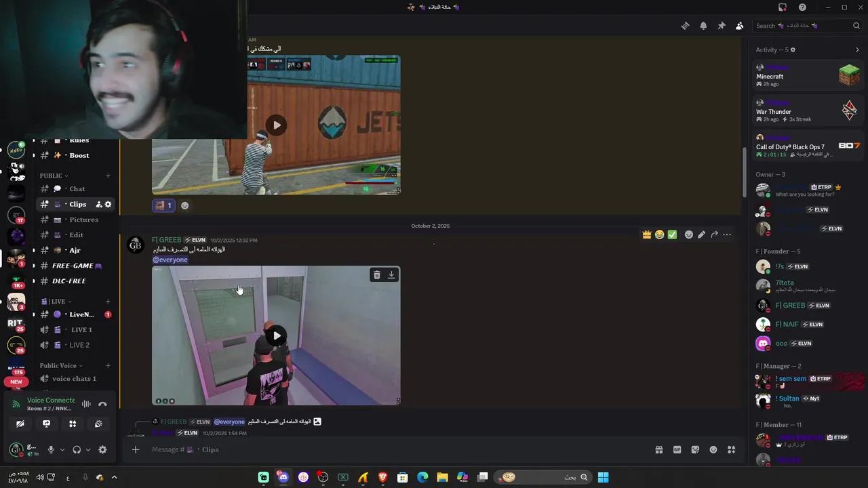Open notification settings bell icon
Screen dimensions: 868x488
703,26
